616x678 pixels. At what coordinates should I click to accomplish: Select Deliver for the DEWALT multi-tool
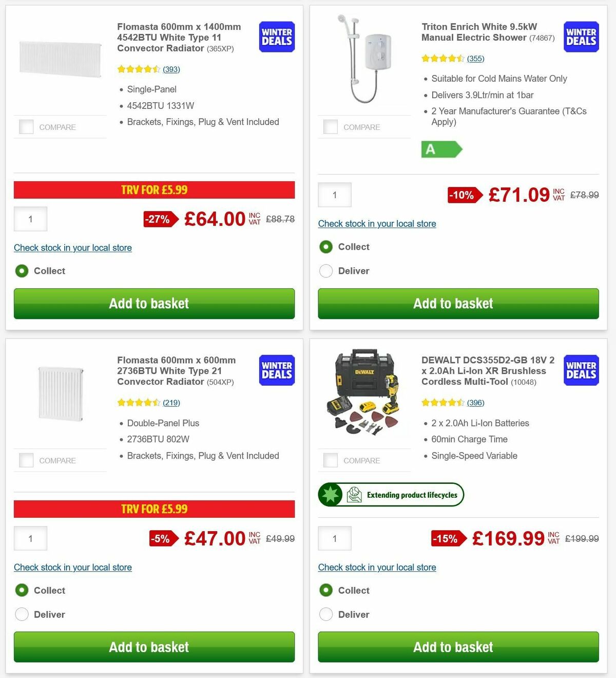[x=326, y=614]
